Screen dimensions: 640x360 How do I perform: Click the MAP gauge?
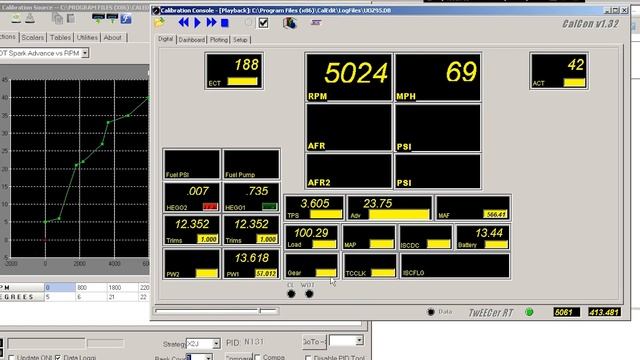click(x=369, y=237)
